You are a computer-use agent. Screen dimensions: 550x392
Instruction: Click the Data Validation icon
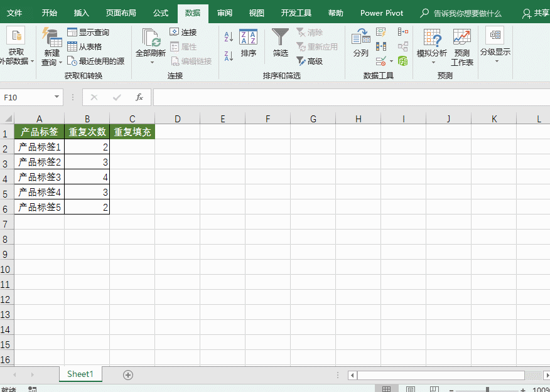pyautogui.click(x=381, y=61)
